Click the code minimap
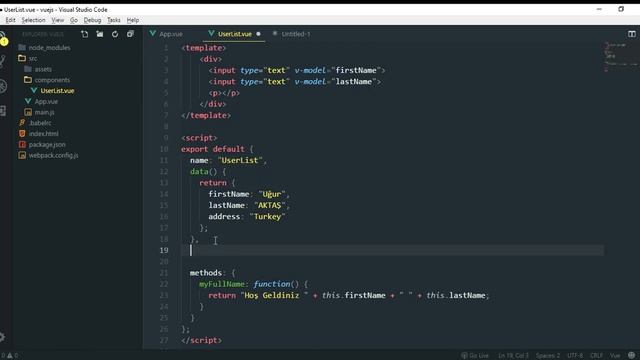640x360 pixels. click(x=621, y=57)
